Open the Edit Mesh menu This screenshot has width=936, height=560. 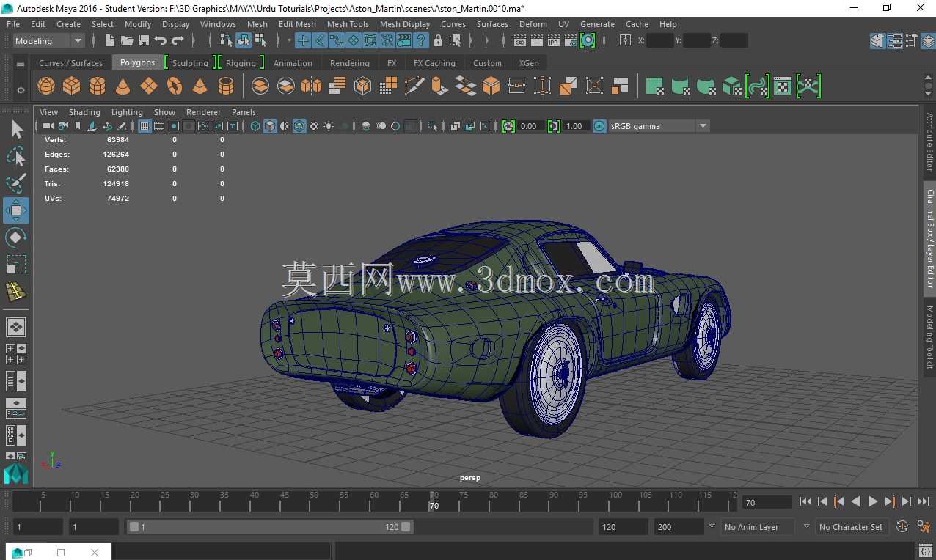point(297,24)
